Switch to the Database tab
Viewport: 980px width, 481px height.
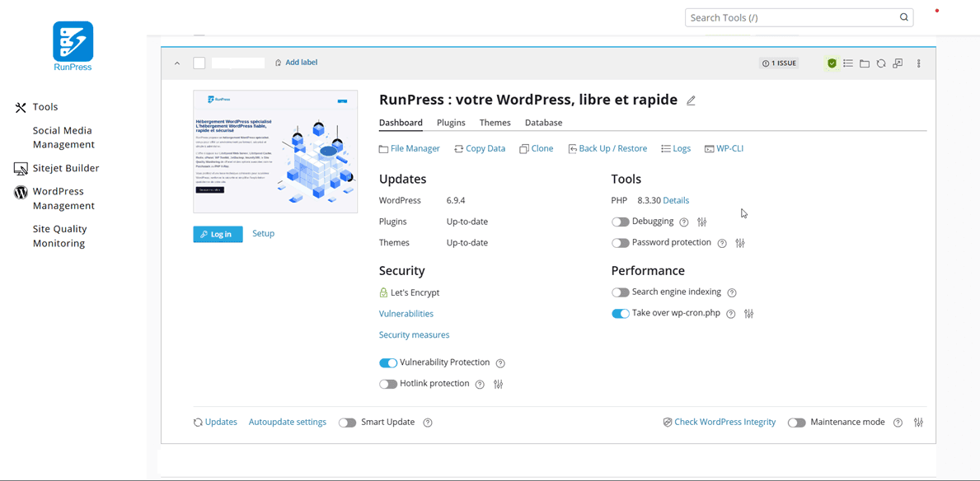pyautogui.click(x=544, y=123)
